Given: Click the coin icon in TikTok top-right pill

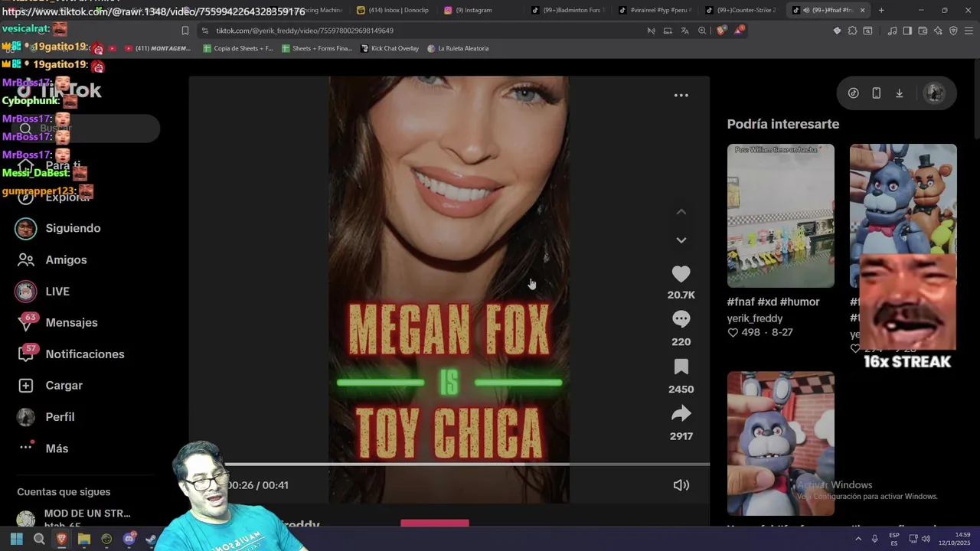Looking at the screenshot, I should click(x=853, y=93).
